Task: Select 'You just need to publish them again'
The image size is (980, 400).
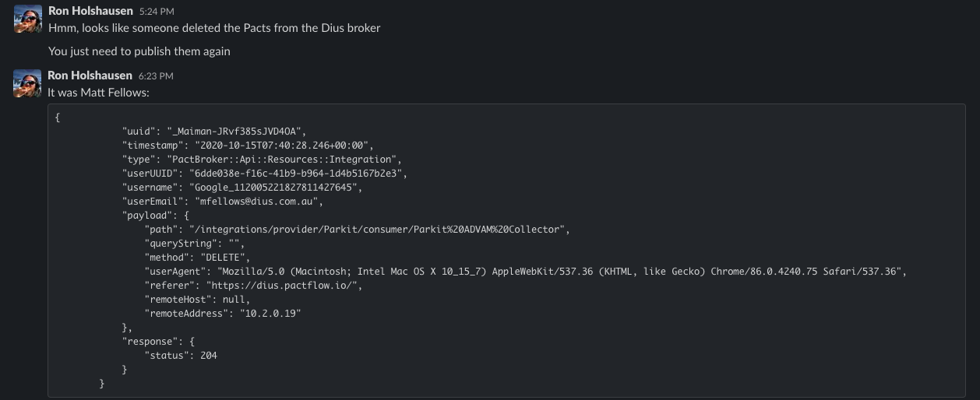Action: pos(139,51)
